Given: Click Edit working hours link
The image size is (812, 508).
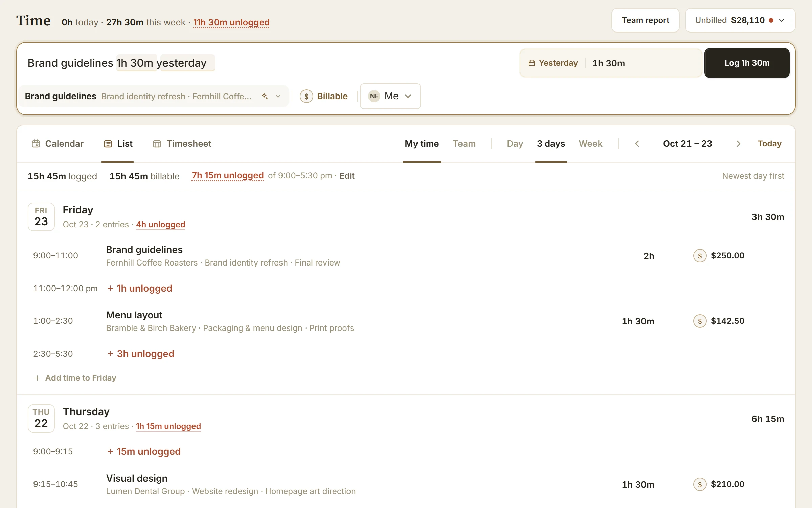Looking at the screenshot, I should 347,176.
